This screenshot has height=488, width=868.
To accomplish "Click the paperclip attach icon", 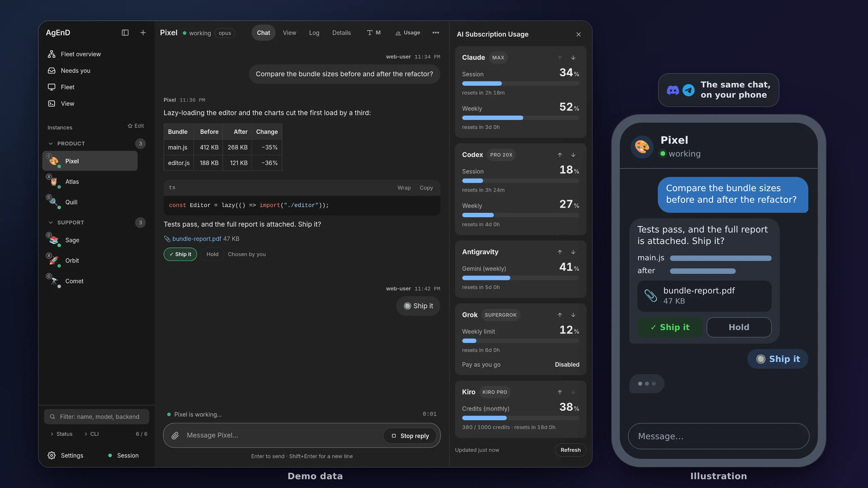I will tap(175, 436).
